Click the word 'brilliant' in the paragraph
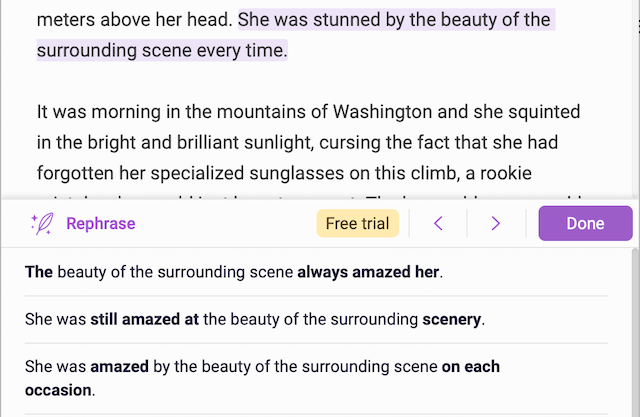This screenshot has height=417, width=640. coord(208,143)
